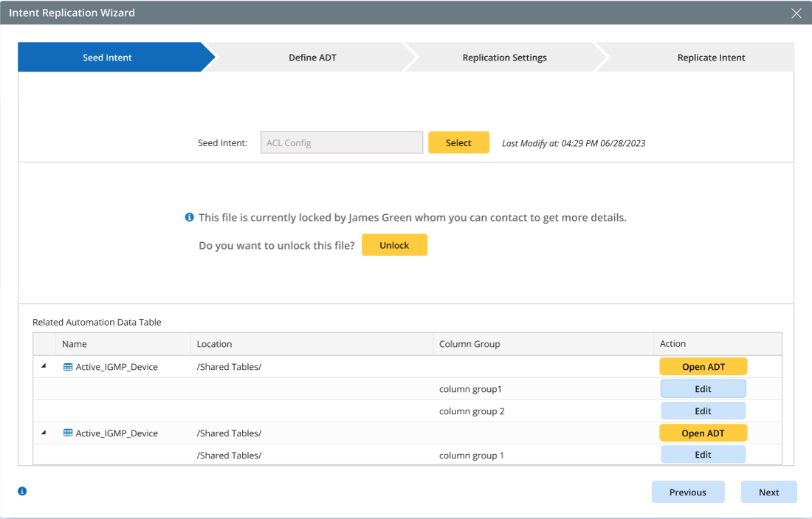The height and width of the screenshot is (519, 812).
Task: Go to the Seed Intent step
Action: pos(108,58)
